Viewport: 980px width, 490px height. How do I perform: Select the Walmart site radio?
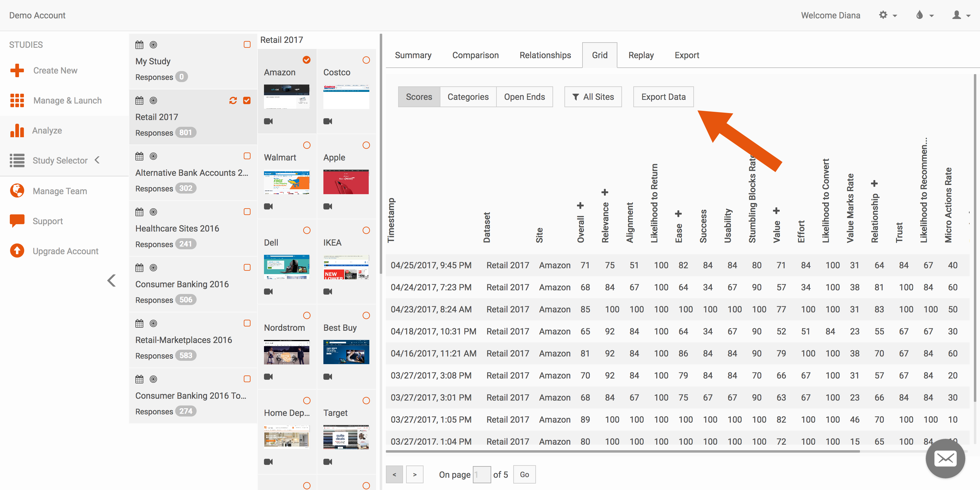coord(307,145)
